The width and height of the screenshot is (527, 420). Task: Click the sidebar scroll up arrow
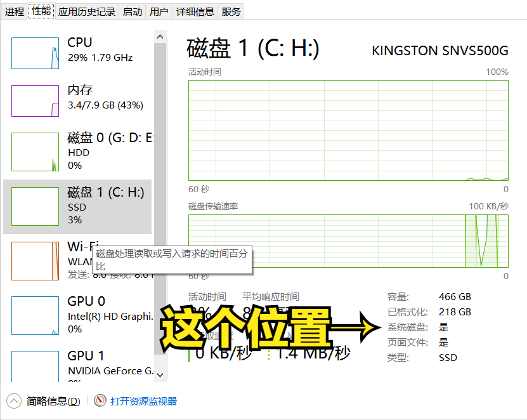[160, 37]
